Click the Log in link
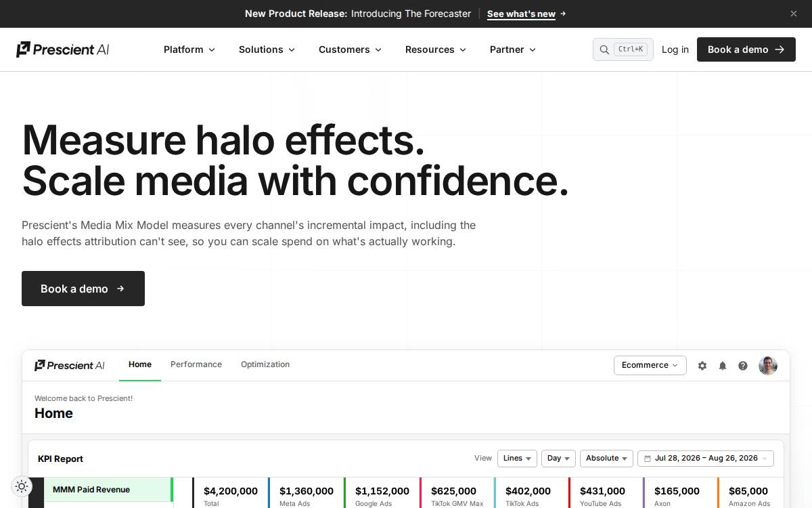Viewport: 812px width, 508px height. tap(675, 49)
